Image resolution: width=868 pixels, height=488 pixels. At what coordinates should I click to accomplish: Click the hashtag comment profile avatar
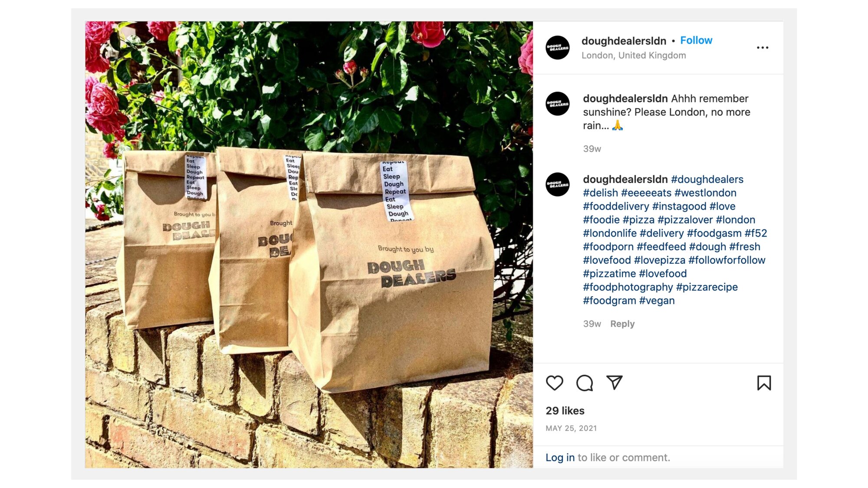pos(558,184)
